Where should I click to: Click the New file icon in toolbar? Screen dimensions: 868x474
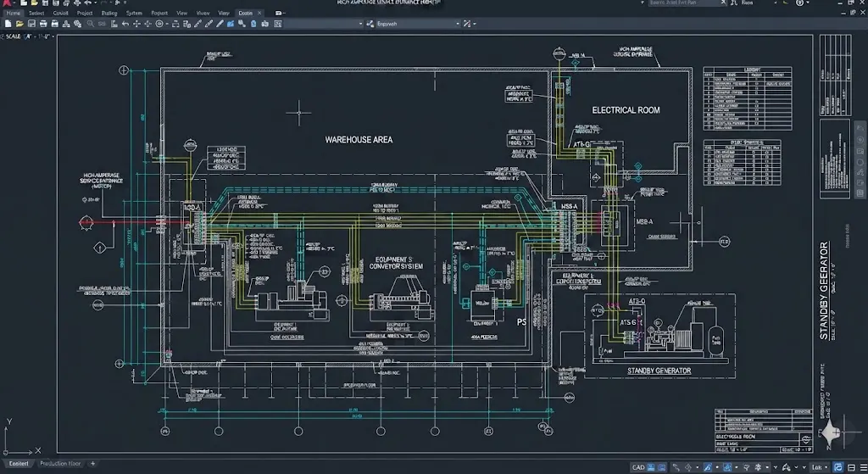point(8,24)
